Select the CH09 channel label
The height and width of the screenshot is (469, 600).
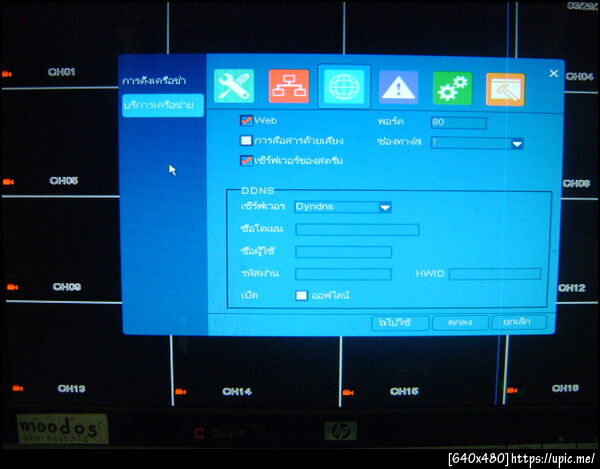pos(67,287)
